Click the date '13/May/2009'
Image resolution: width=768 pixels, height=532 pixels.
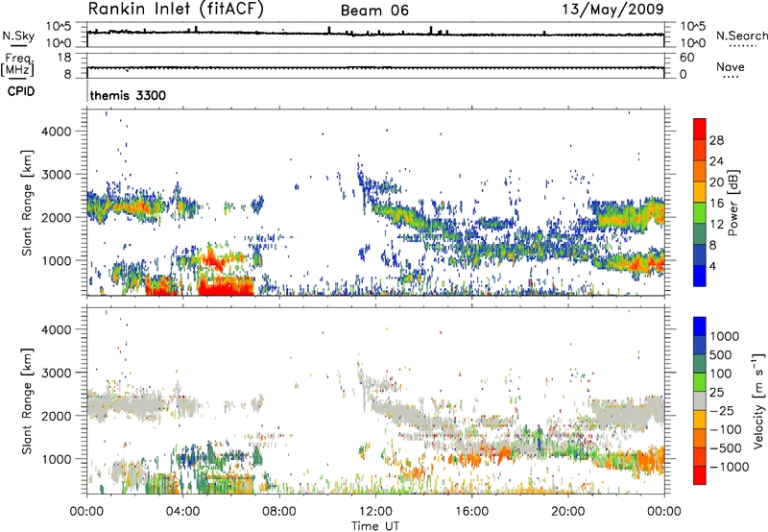click(x=612, y=9)
